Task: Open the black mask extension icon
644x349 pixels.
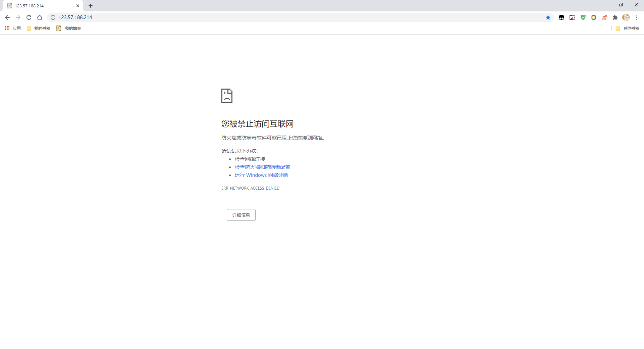Action: 561,17
